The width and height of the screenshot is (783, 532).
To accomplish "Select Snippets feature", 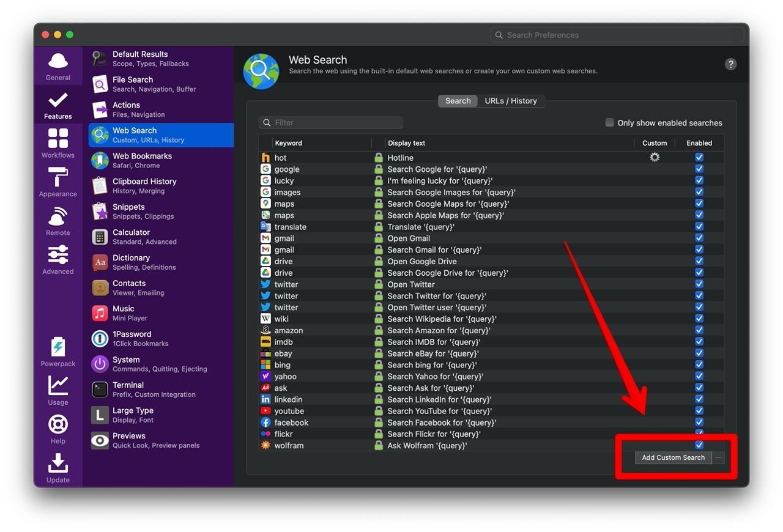I will pyautogui.click(x=161, y=212).
